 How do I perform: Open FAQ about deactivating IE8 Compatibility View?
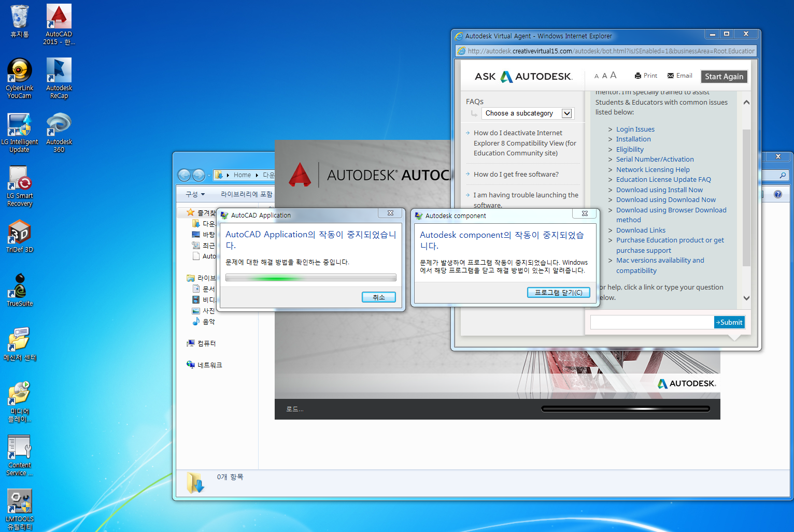pyautogui.click(x=524, y=143)
